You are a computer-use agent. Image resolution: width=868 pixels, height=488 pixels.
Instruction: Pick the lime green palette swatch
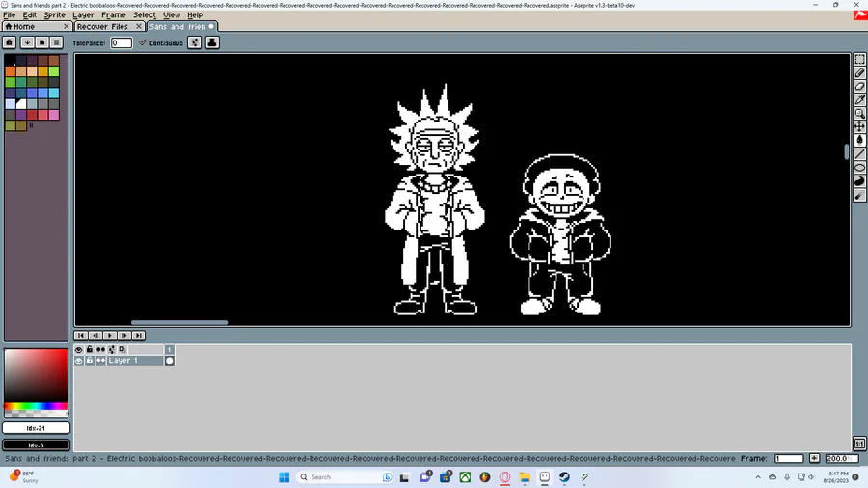pyautogui.click(x=54, y=70)
